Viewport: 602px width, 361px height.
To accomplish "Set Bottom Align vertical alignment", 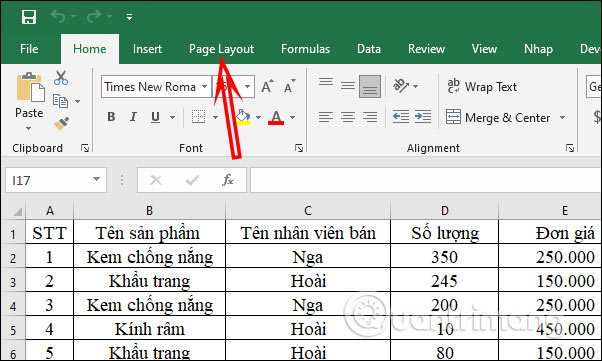I will (370, 86).
